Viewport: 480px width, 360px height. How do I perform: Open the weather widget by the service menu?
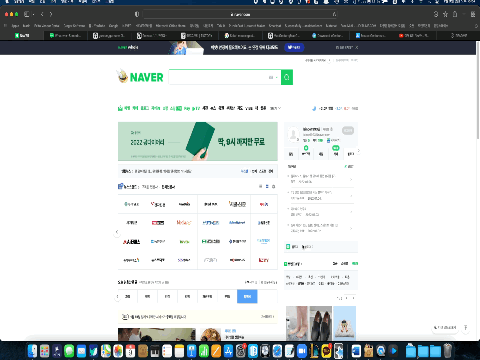click(335, 108)
